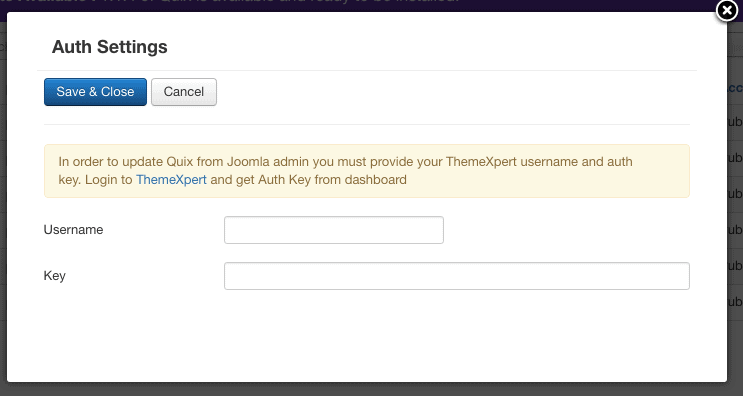This screenshot has height=396, width=743.
Task: Dismiss the dialog using the circular close icon
Action: 726,10
